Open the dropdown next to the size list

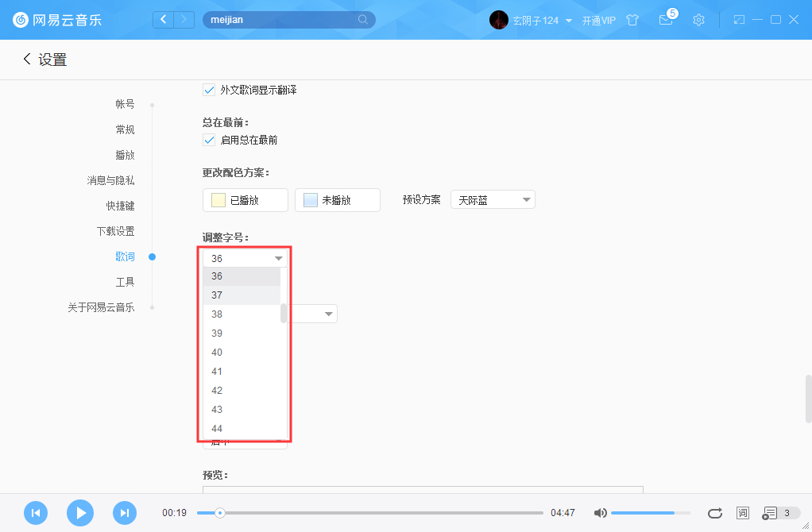314,313
